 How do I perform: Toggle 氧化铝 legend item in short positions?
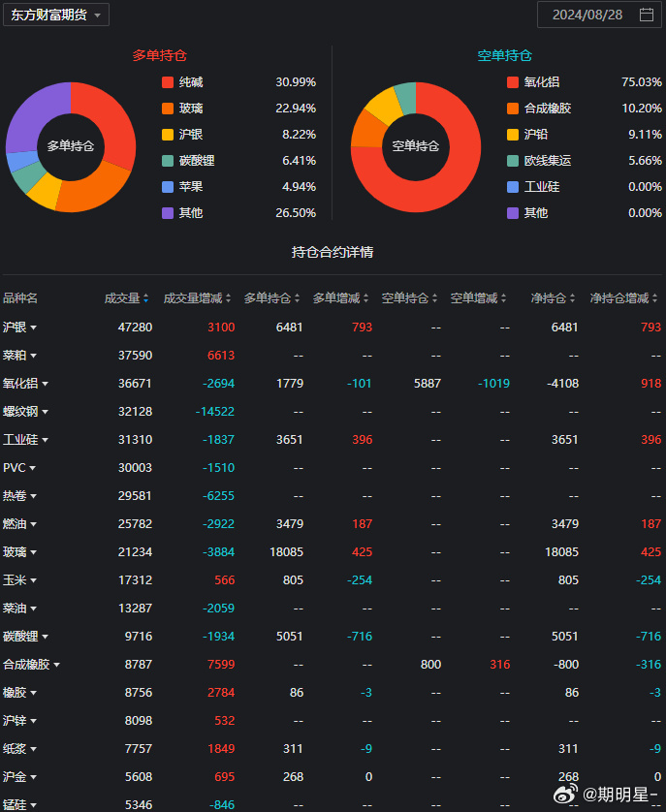(541, 82)
